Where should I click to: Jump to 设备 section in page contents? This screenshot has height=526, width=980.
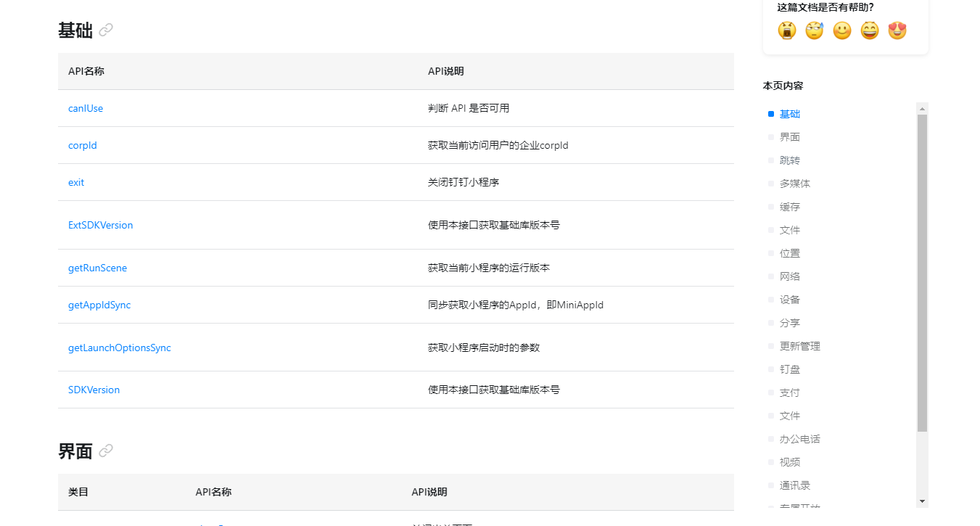(789, 300)
